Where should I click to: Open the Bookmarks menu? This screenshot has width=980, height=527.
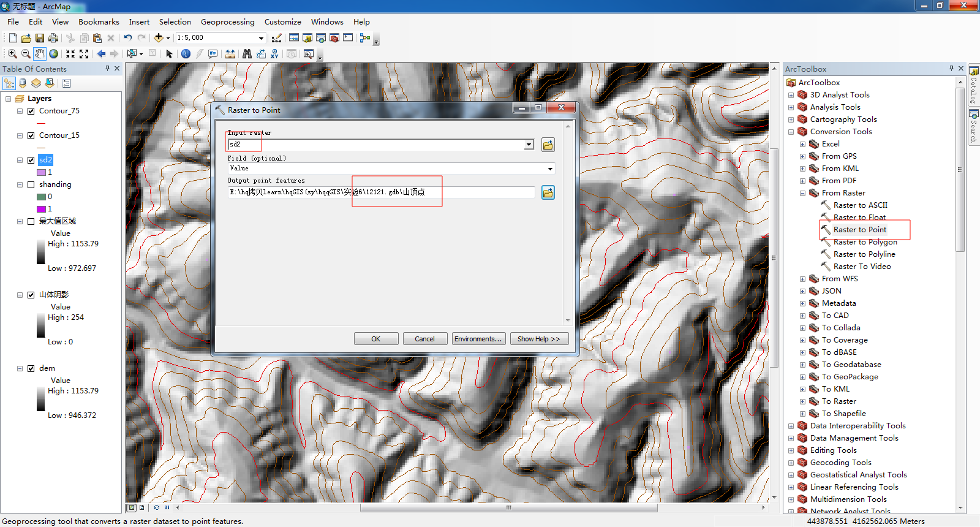(99, 22)
